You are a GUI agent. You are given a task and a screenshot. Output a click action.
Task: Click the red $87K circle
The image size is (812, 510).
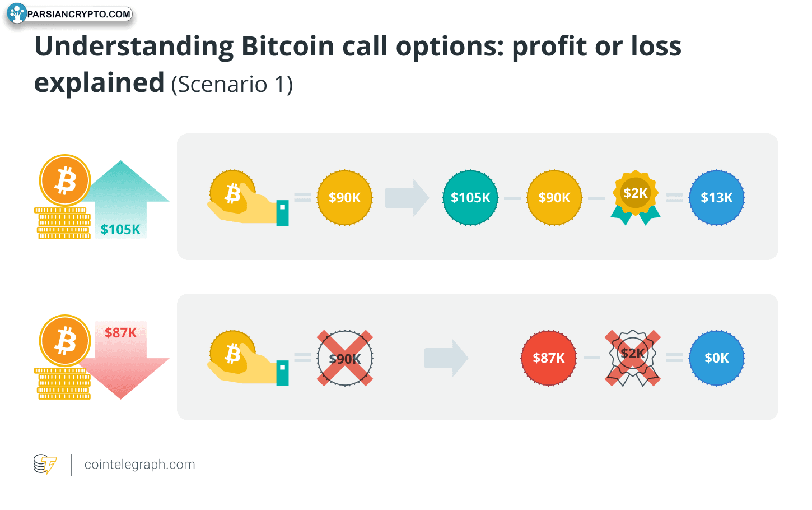click(549, 358)
